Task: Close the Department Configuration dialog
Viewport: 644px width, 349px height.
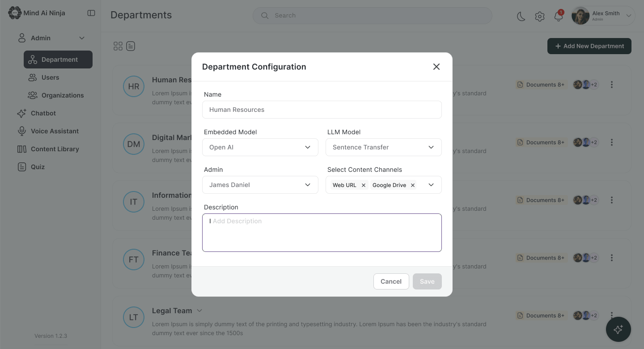Action: pyautogui.click(x=436, y=67)
